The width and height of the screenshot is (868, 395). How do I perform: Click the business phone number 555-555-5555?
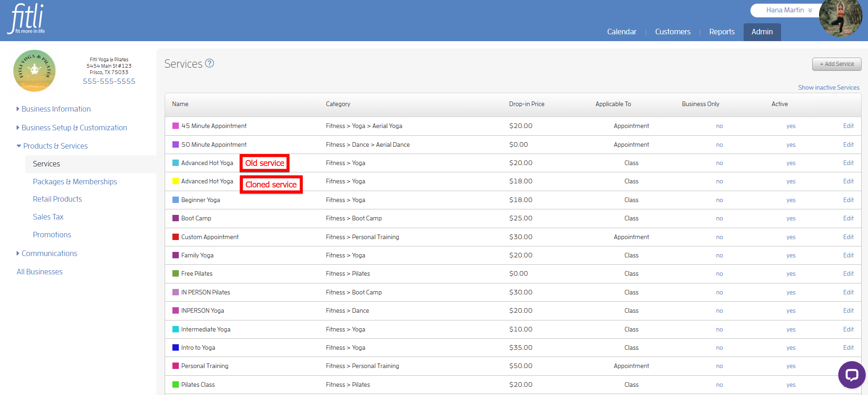pyautogui.click(x=109, y=81)
